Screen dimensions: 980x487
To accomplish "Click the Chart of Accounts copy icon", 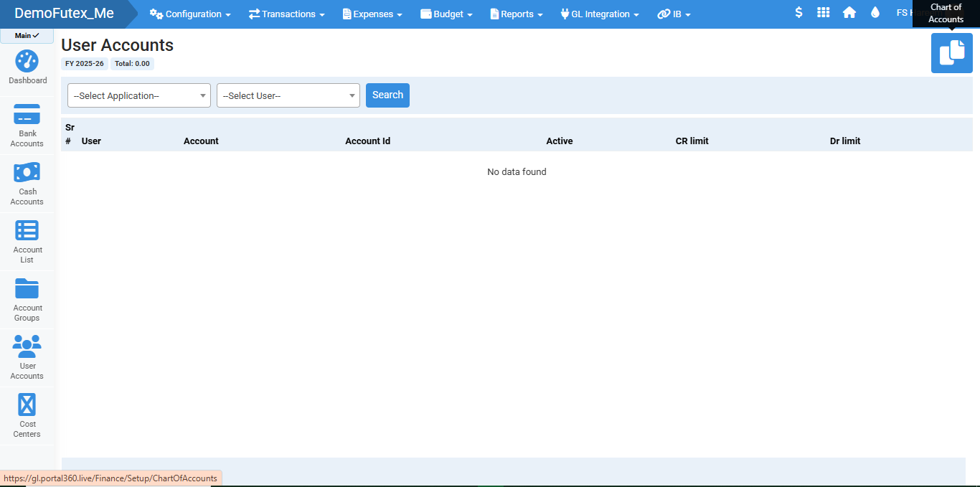I will pos(951,53).
